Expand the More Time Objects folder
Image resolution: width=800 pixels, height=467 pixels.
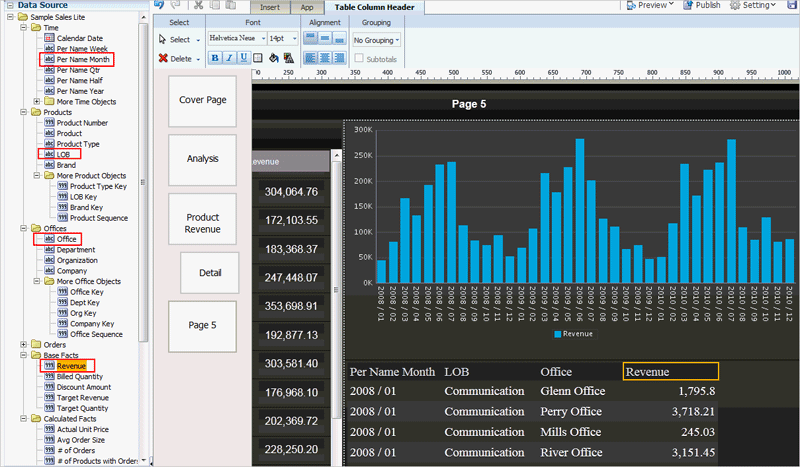coord(37,102)
